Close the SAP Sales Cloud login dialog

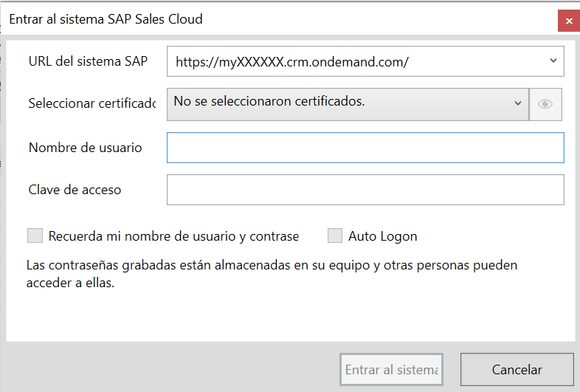[569, 21]
